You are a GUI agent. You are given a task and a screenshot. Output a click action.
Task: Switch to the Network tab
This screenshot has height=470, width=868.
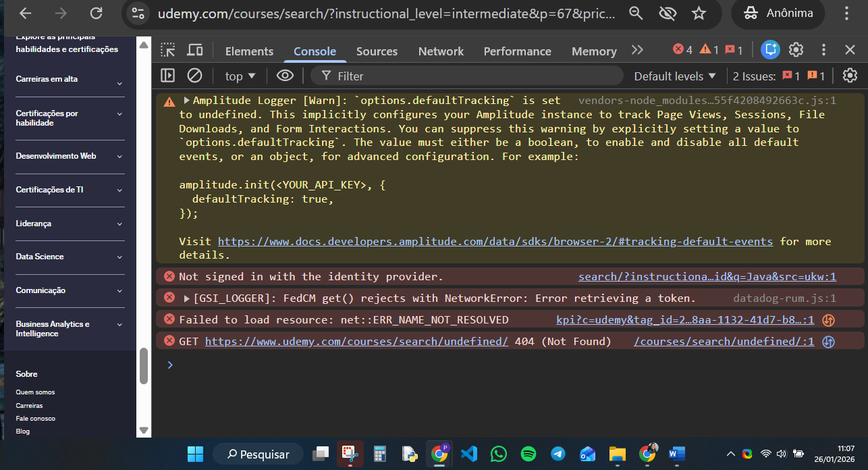[x=441, y=51]
